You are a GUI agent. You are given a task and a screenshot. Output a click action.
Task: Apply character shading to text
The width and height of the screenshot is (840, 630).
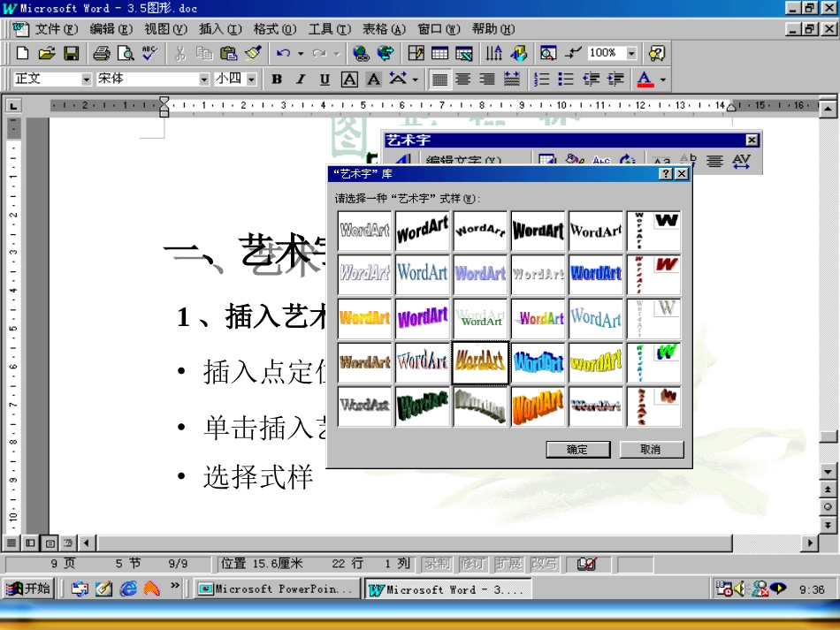(x=373, y=80)
